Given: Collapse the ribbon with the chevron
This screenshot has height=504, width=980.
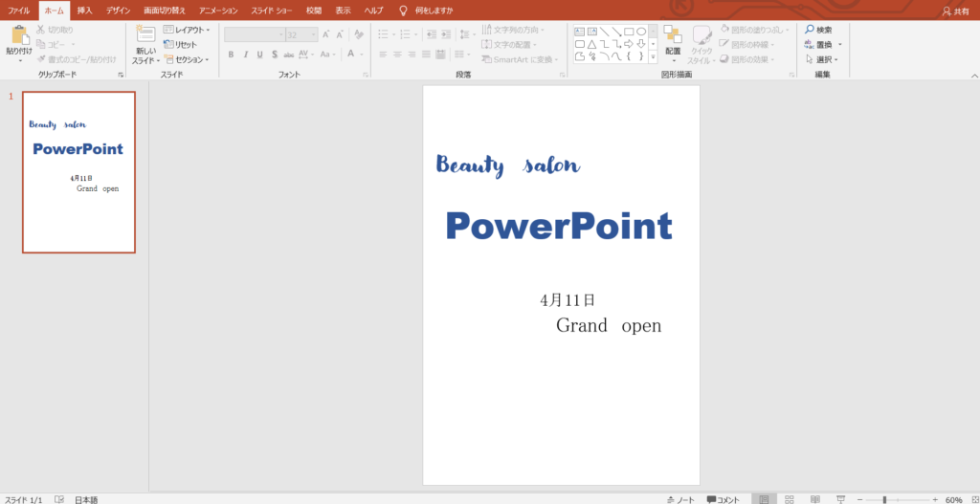Looking at the screenshot, I should 973,75.
